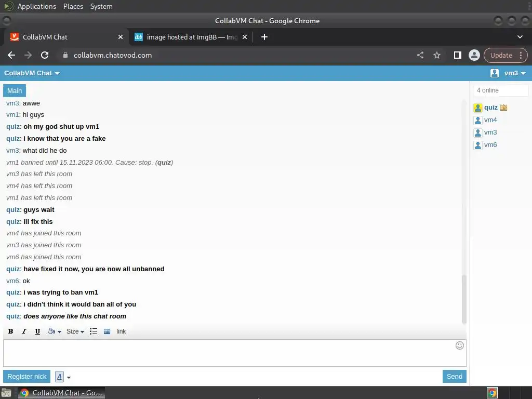Click the Chrome icon in the bottom tray
Viewport: 532px width, 399px height.
pyautogui.click(x=492, y=393)
